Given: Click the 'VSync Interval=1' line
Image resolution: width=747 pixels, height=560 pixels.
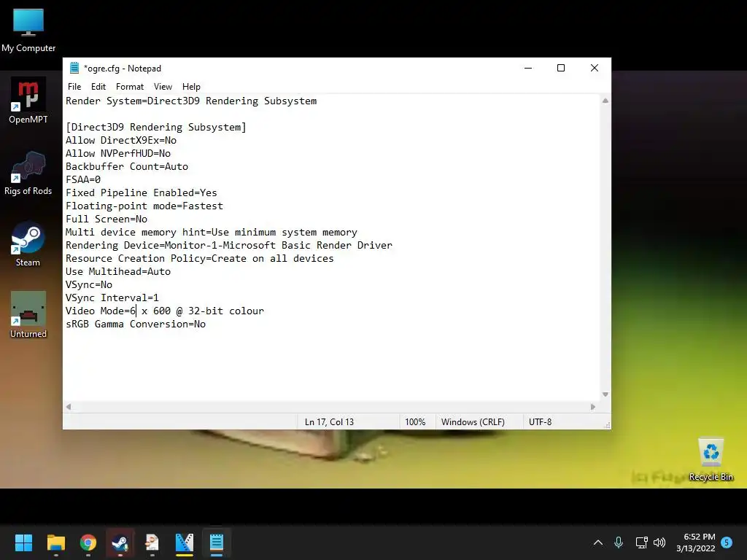Looking at the screenshot, I should (112, 297).
